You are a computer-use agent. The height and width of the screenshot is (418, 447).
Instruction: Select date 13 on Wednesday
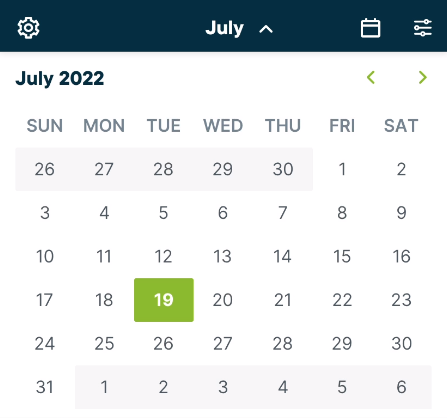[223, 256]
